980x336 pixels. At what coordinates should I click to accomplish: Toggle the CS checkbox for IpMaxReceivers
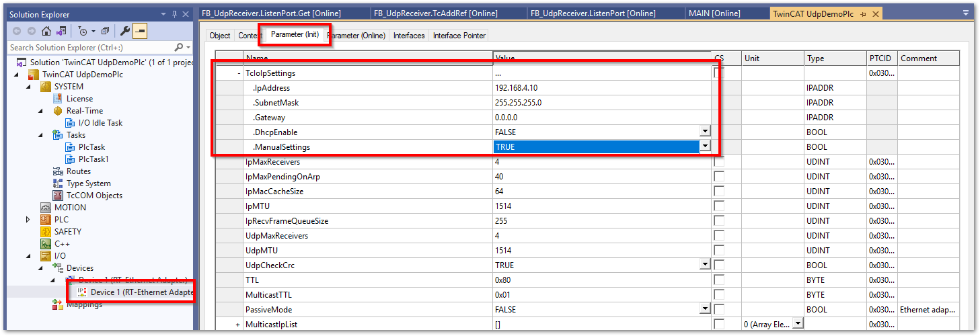coord(719,162)
